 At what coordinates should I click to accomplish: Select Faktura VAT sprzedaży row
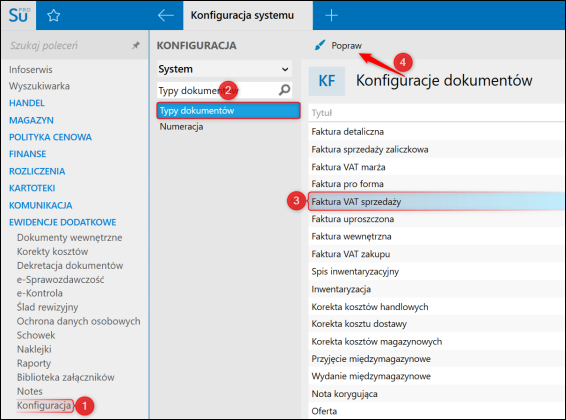(x=436, y=201)
